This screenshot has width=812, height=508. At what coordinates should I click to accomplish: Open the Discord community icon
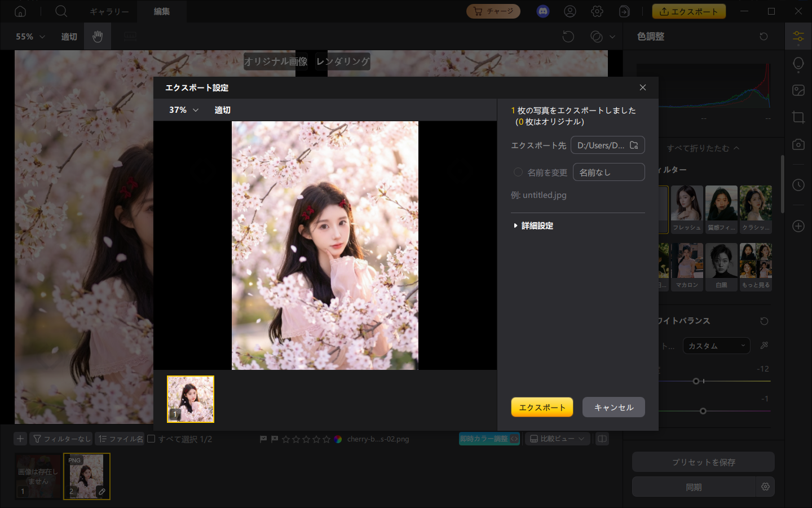(x=542, y=11)
